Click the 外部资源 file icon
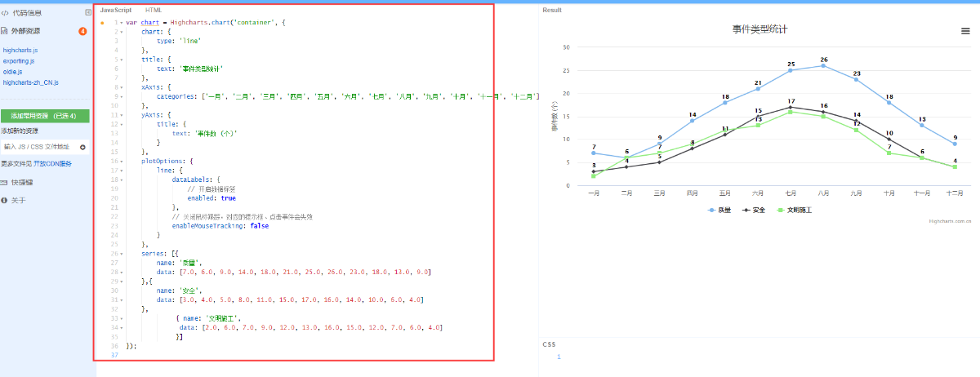Screen dimensions: 980x377 (x=5, y=31)
